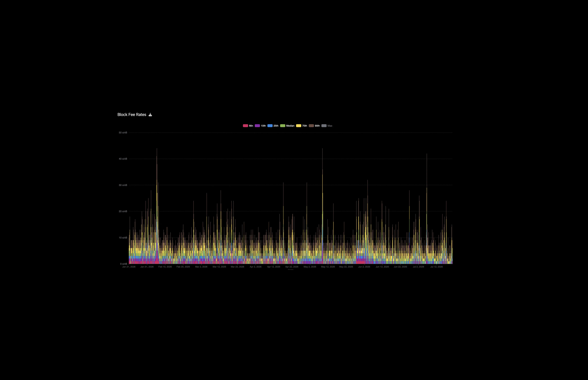
Task: Click the Mar 12, 2026 date label
Action: [x=219, y=267]
